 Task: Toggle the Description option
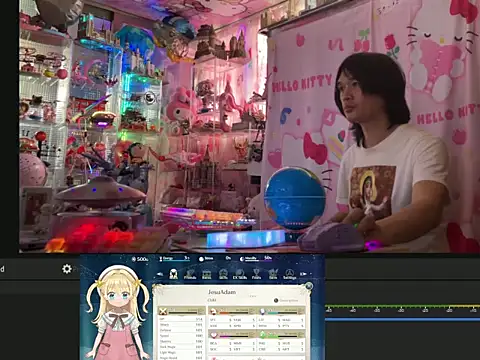[x=285, y=300]
